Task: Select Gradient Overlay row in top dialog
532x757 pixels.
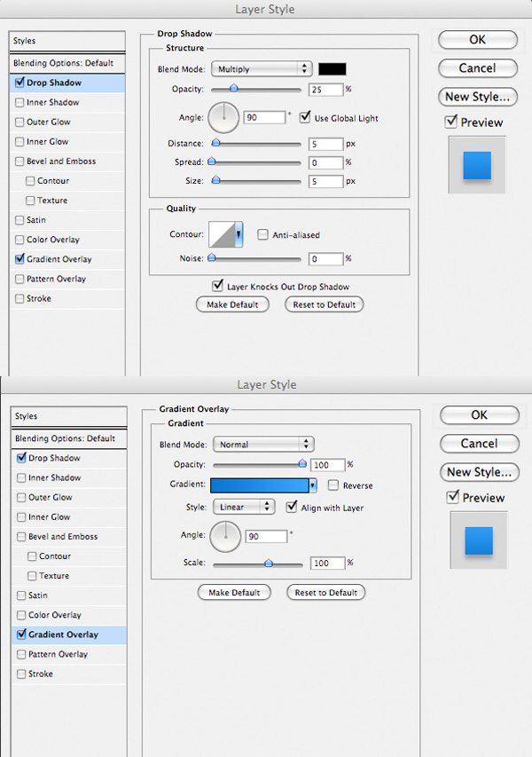Action: click(x=67, y=259)
